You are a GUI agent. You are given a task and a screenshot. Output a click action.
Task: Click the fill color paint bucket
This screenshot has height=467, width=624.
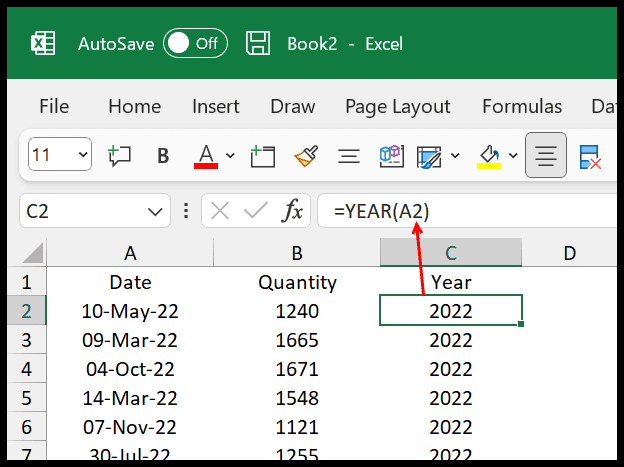click(x=489, y=156)
